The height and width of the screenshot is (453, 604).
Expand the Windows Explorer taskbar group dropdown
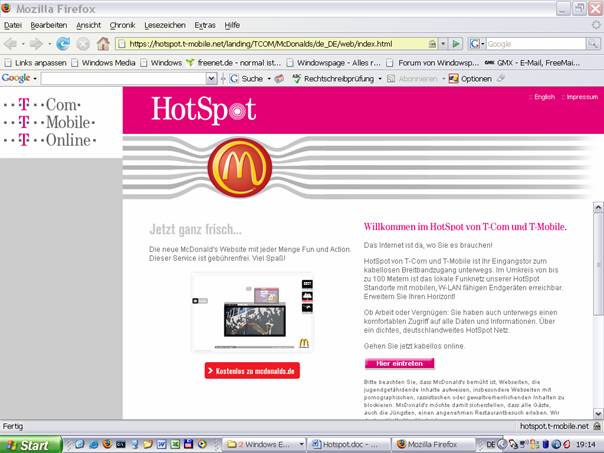pyautogui.click(x=301, y=445)
